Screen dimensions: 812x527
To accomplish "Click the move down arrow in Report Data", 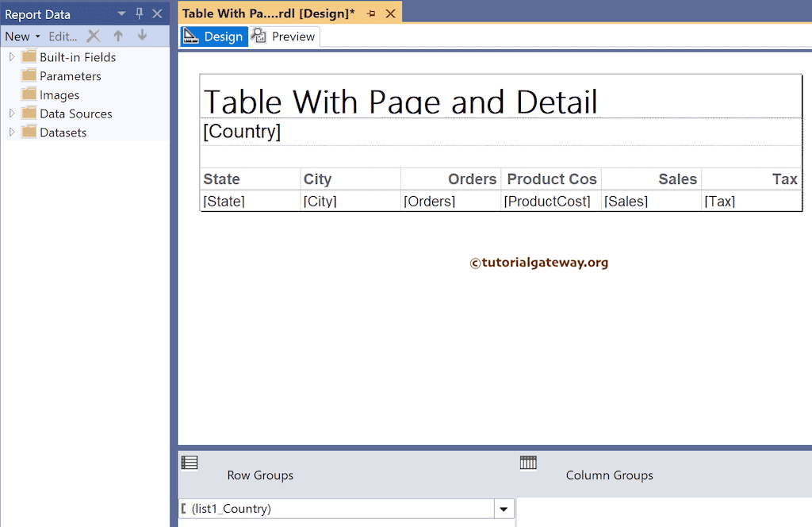I will pos(142,36).
